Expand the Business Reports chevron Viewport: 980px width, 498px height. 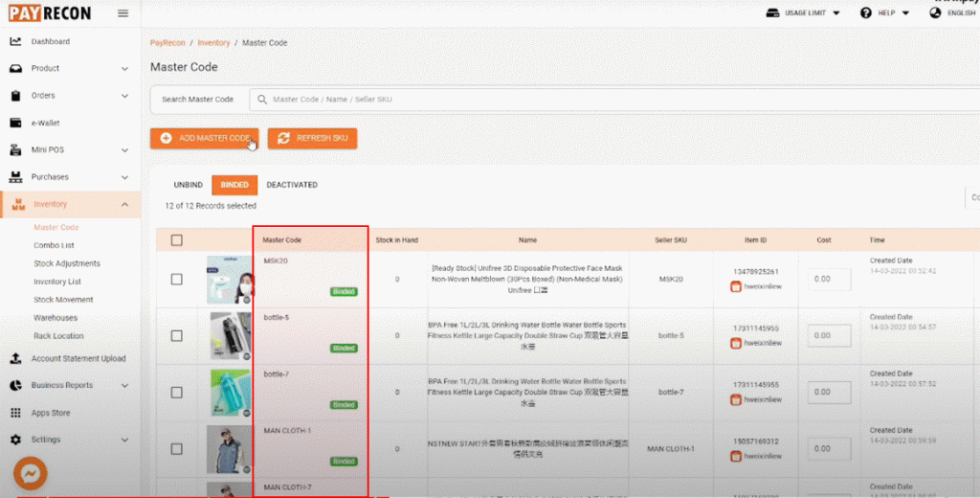pyautogui.click(x=124, y=385)
